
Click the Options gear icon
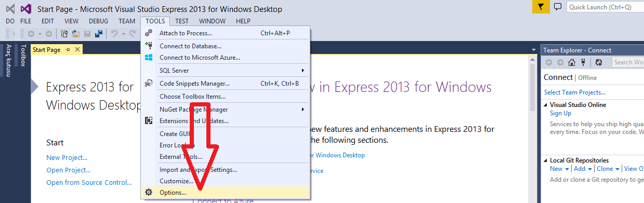pos(149,192)
